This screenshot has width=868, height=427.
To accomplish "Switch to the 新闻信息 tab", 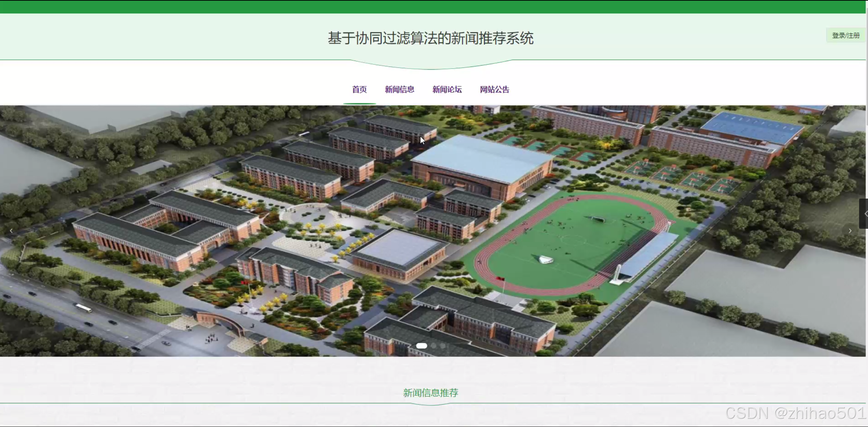I will click(x=399, y=90).
